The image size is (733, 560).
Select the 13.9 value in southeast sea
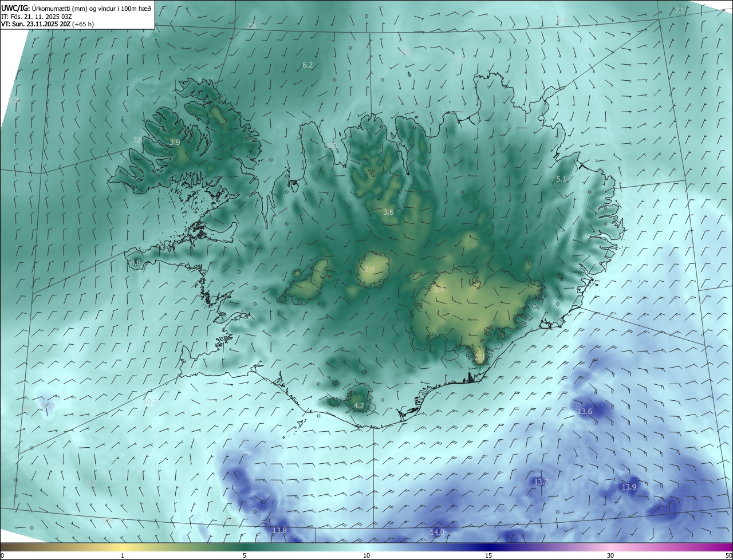click(x=629, y=487)
